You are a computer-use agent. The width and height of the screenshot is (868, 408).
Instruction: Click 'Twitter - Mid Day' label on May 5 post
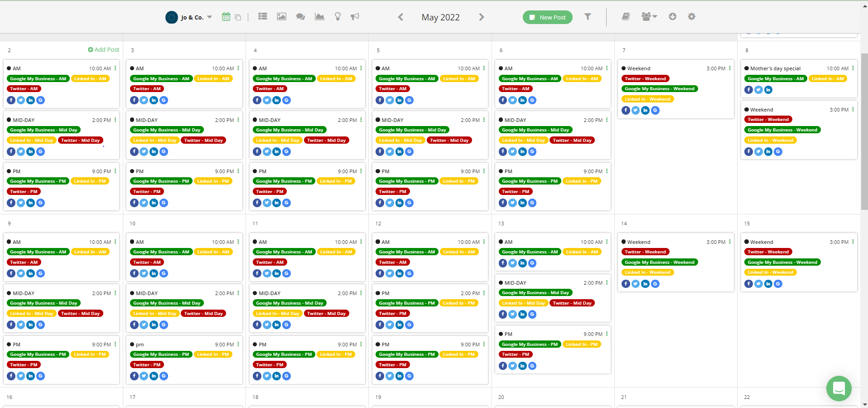pos(449,141)
